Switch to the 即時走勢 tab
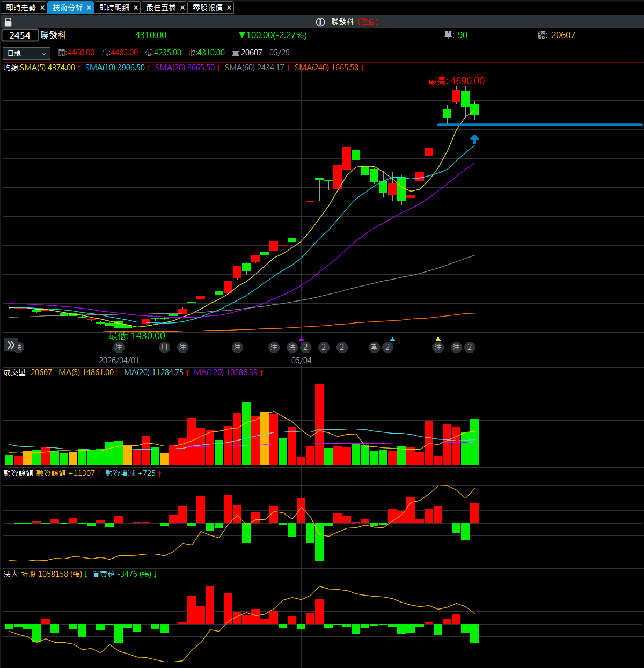This screenshot has width=644, height=668. 21,8
